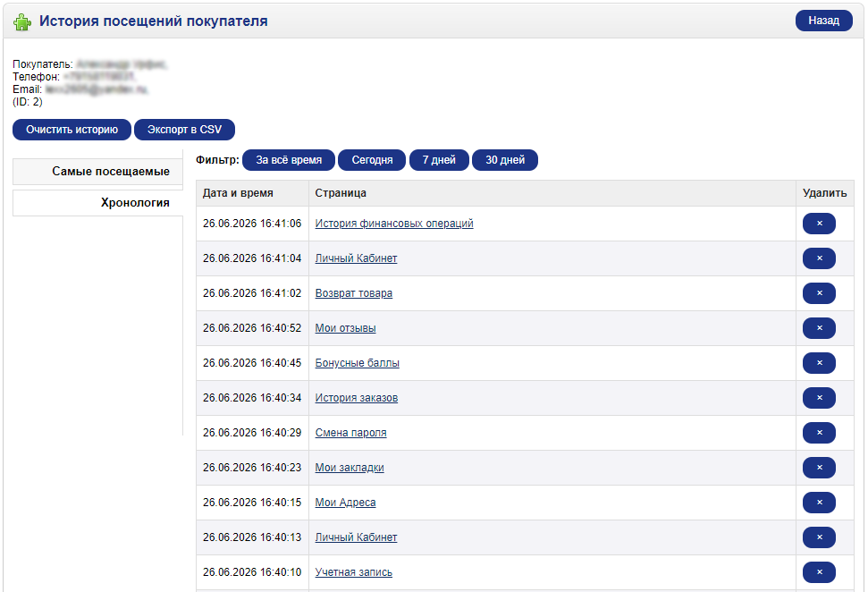This screenshot has height=592, width=868.
Task: Go back with the Назад button
Action: coord(823,21)
